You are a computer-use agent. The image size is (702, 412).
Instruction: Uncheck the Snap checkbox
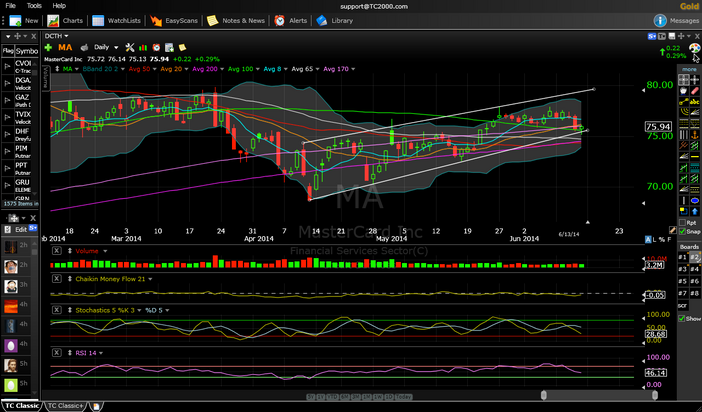pyautogui.click(x=682, y=232)
